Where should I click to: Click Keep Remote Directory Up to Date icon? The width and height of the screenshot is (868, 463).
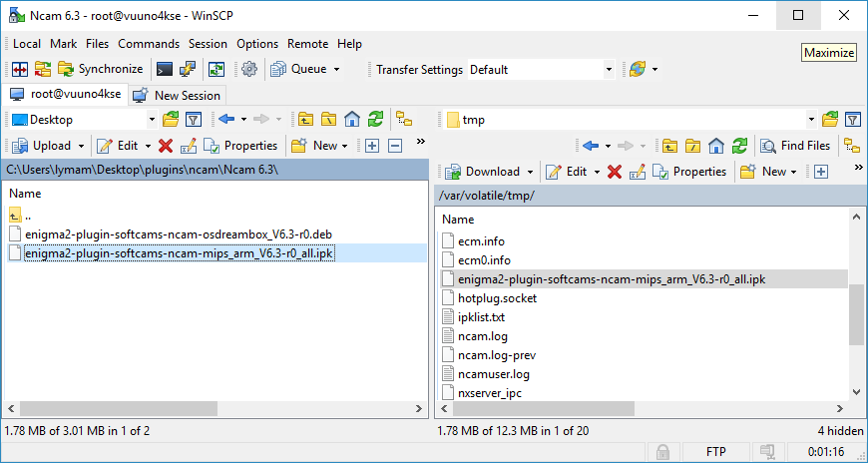point(217,69)
